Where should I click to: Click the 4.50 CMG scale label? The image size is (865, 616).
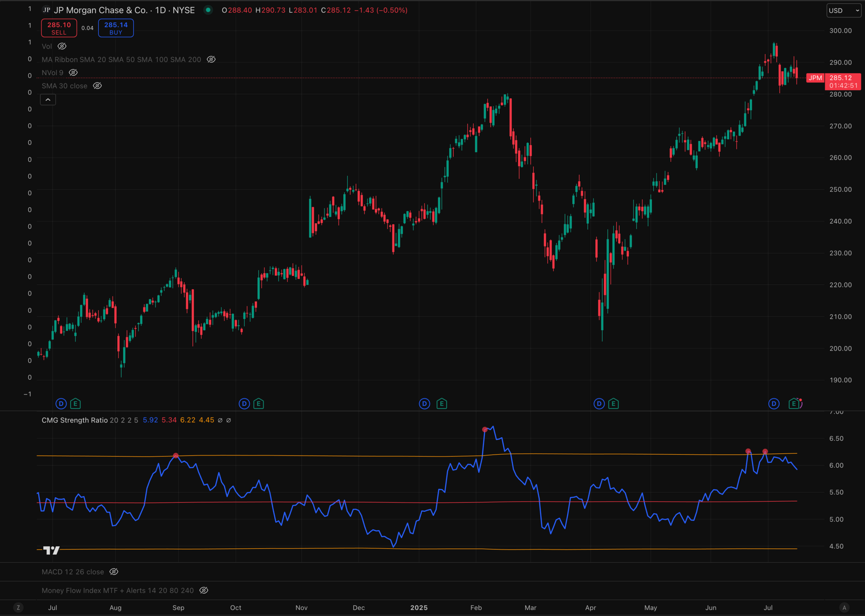click(x=837, y=546)
